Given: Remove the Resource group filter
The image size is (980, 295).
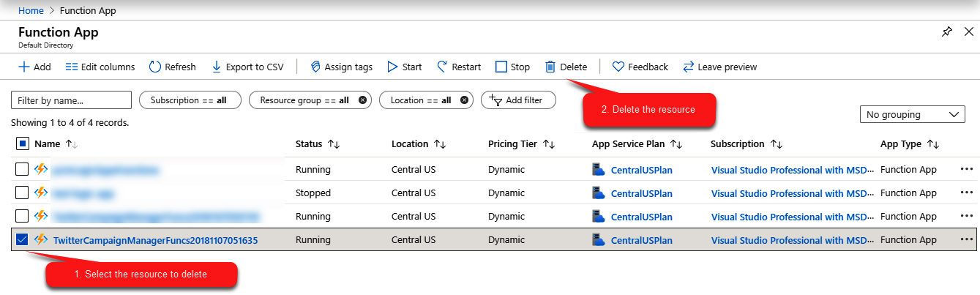Looking at the screenshot, I should [362, 100].
